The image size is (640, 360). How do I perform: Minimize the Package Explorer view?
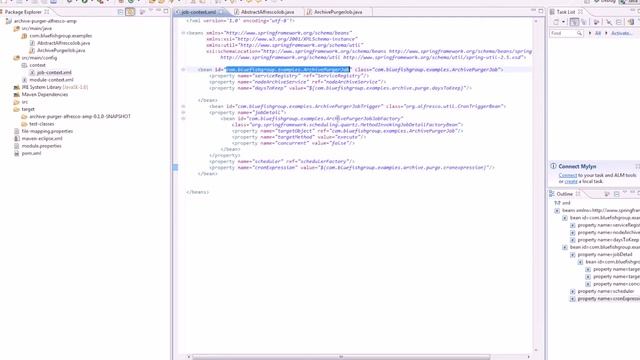click(158, 11)
